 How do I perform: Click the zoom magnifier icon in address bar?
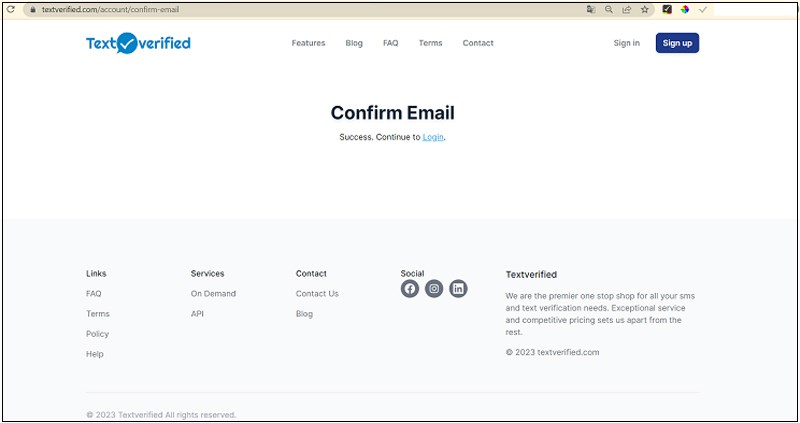click(608, 9)
